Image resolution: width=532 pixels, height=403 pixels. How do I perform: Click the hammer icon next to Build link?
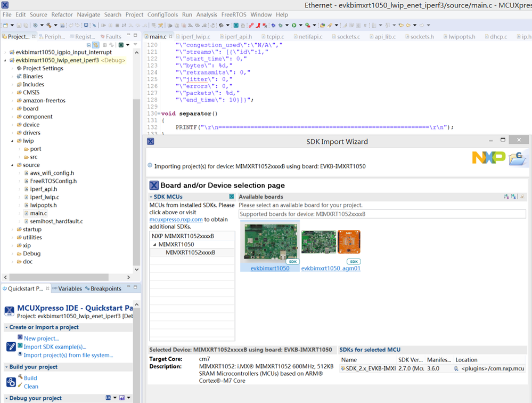(20, 377)
